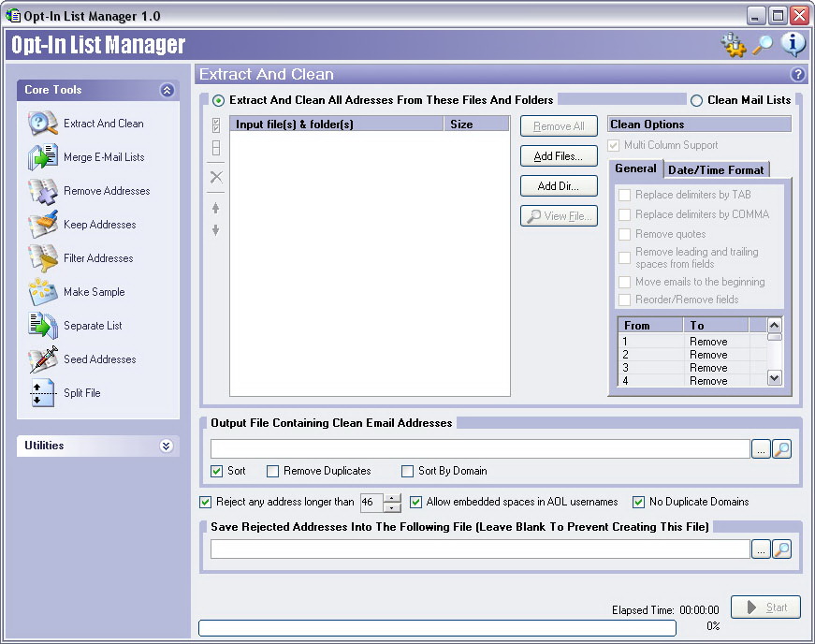Image resolution: width=815 pixels, height=644 pixels.
Task: Select the Clean Mail Lists radio button
Action: [x=696, y=101]
